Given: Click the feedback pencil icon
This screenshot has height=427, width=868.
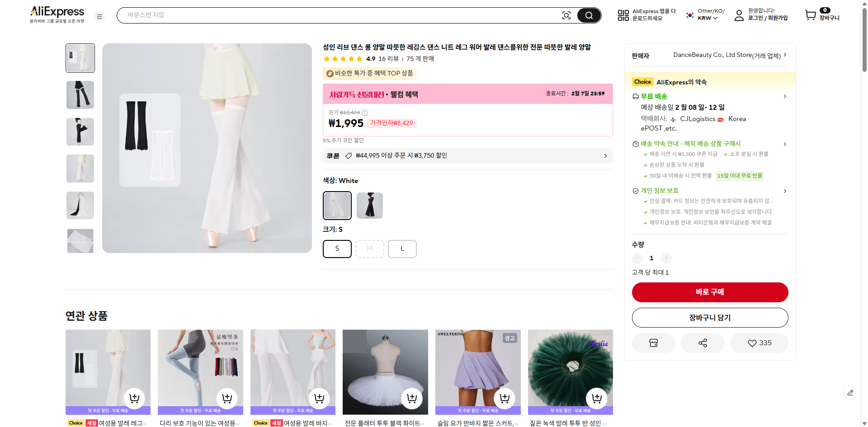Looking at the screenshot, I should [851, 393].
